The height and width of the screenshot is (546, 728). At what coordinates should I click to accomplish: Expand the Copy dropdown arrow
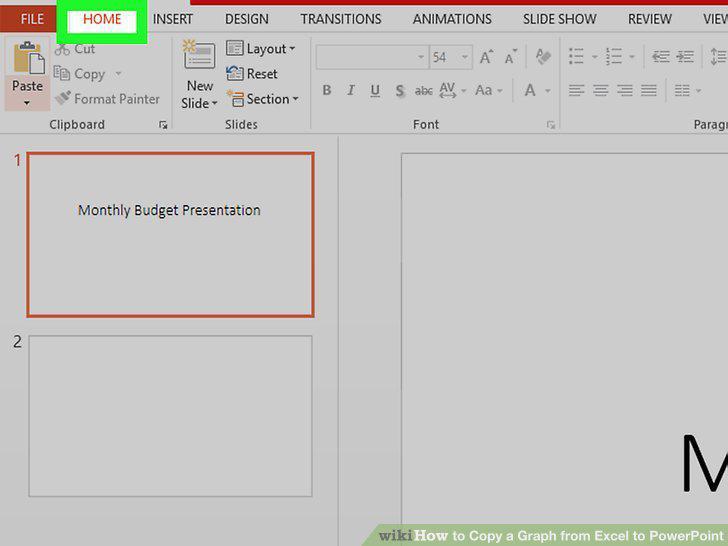point(118,74)
